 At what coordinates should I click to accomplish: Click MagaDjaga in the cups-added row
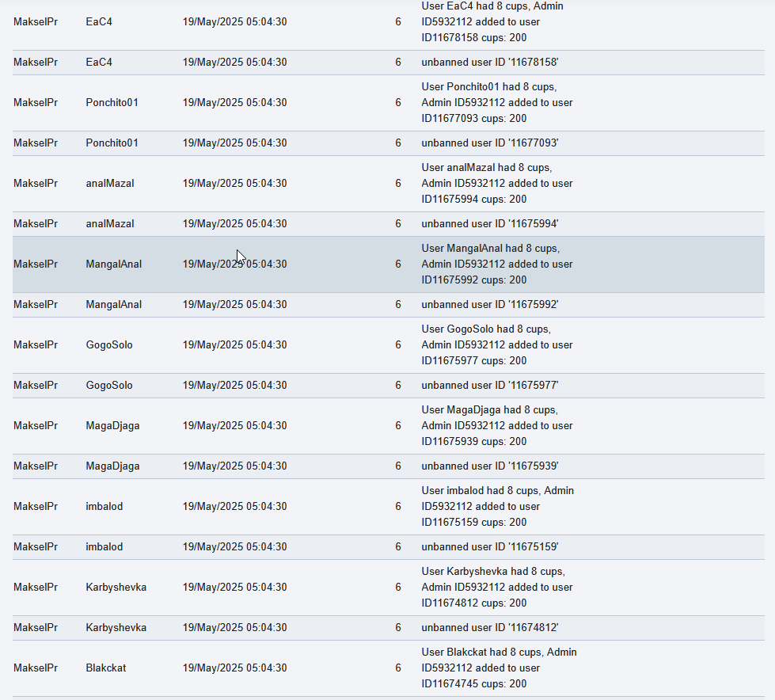click(x=112, y=426)
